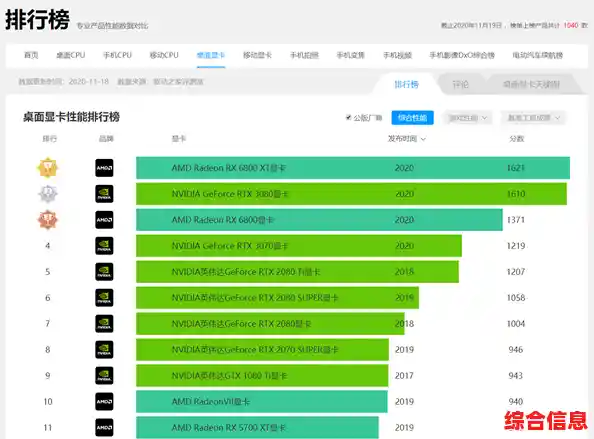Go to the 首页 nav tab
This screenshot has width=594, height=439.
(31, 55)
